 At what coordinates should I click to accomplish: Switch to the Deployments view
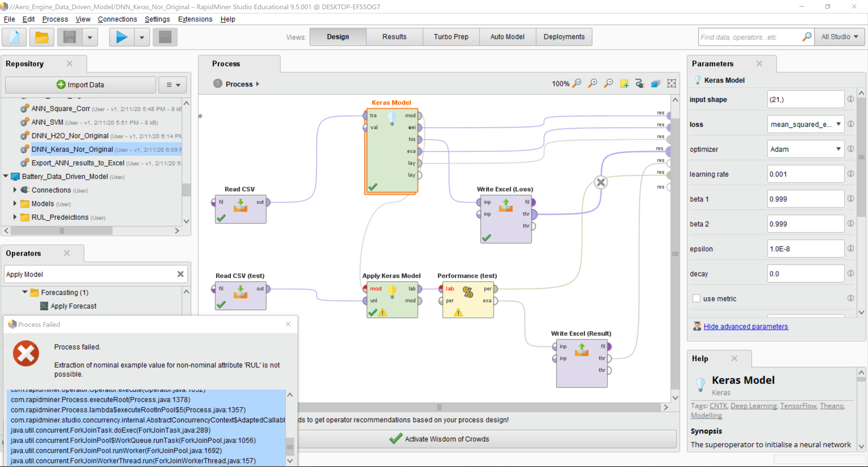point(564,37)
